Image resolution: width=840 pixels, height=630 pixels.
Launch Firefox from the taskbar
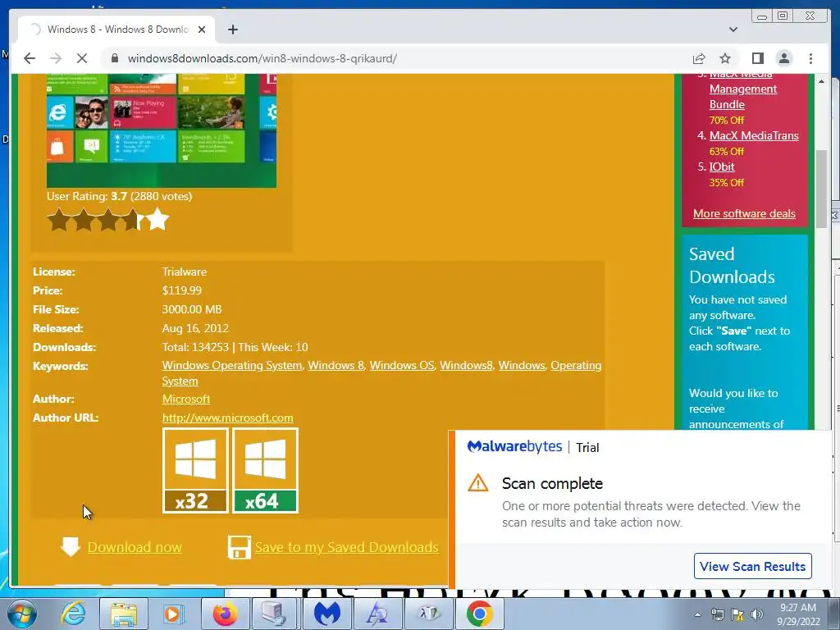[x=225, y=614]
